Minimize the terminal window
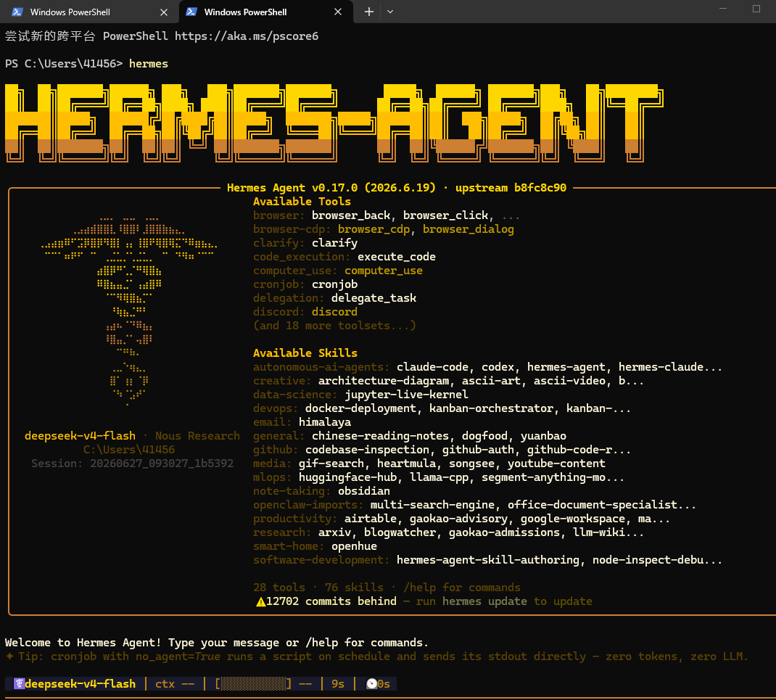This screenshot has height=700, width=776. pyautogui.click(x=723, y=9)
